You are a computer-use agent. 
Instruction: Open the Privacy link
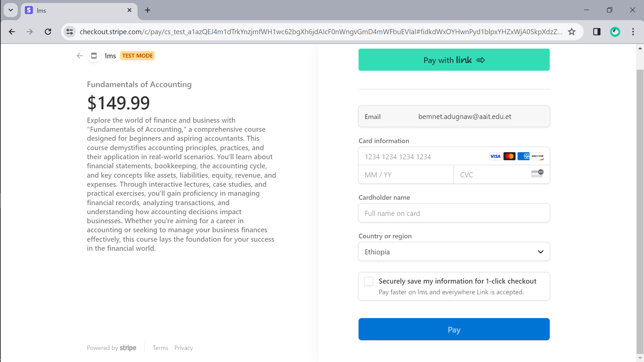[x=183, y=348]
